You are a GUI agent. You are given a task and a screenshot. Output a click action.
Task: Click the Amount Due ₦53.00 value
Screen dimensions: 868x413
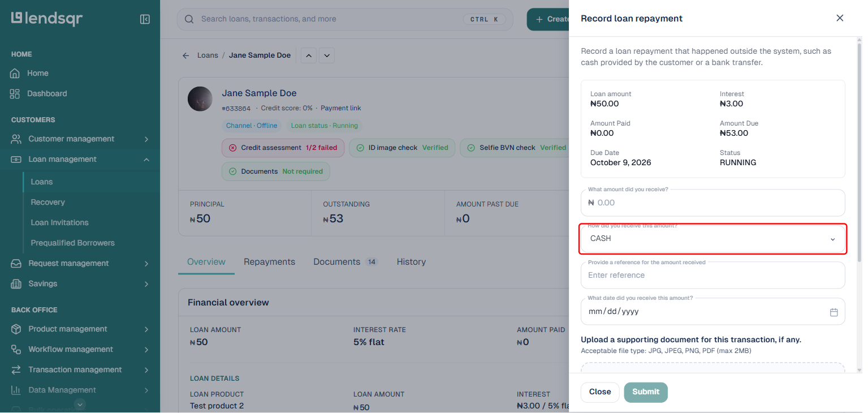733,133
